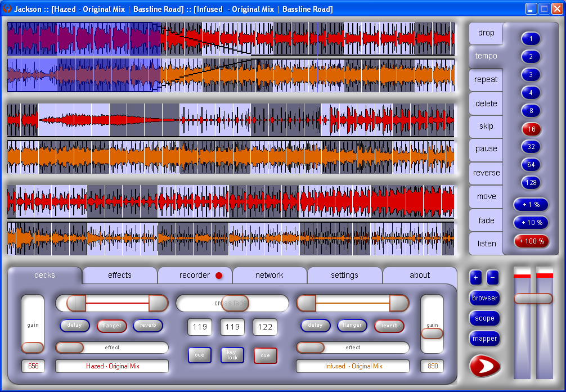This screenshot has width=566, height=392.
Task: Select the 16 beats length button
Action: (531, 129)
